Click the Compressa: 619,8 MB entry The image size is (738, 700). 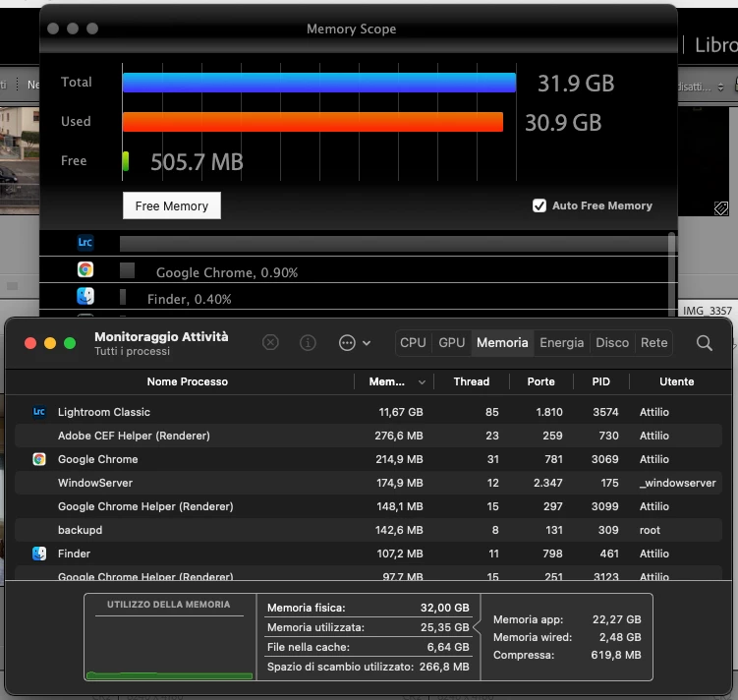[x=567, y=655]
